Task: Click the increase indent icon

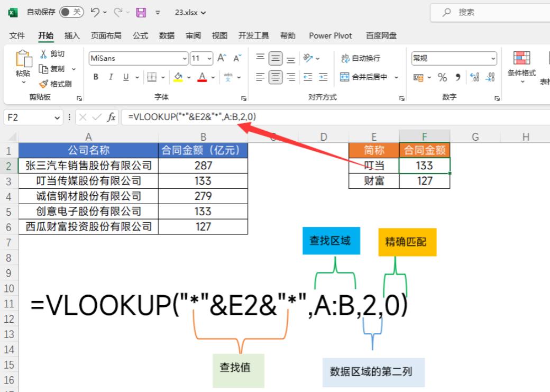Action: coord(323,77)
